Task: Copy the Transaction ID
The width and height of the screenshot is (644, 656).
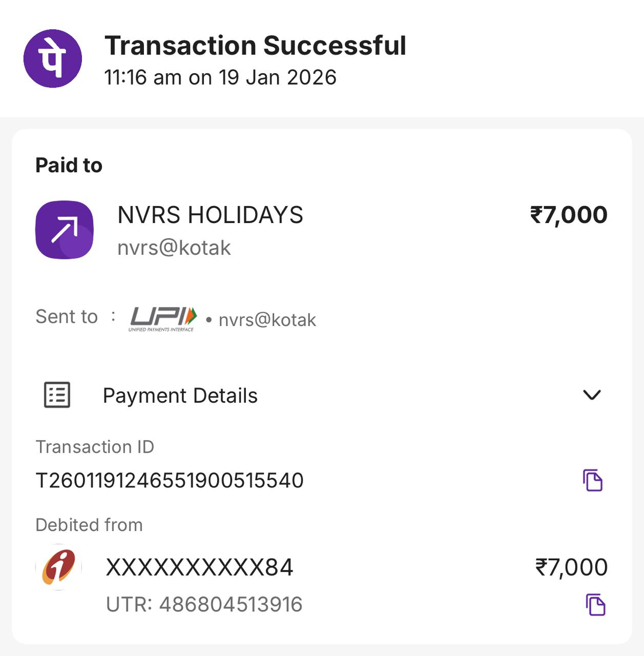Action: tap(593, 480)
